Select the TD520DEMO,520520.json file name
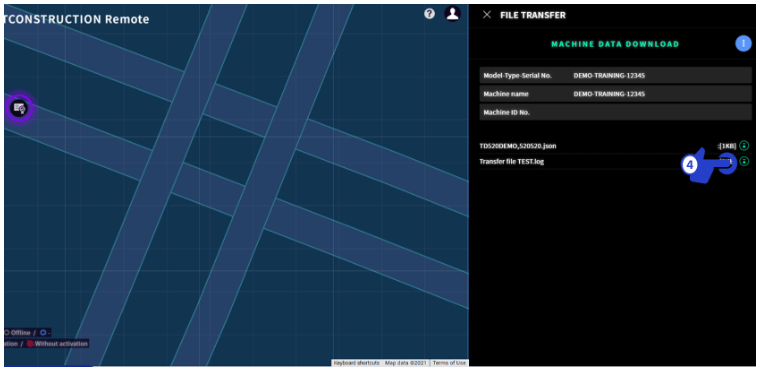 pos(518,146)
